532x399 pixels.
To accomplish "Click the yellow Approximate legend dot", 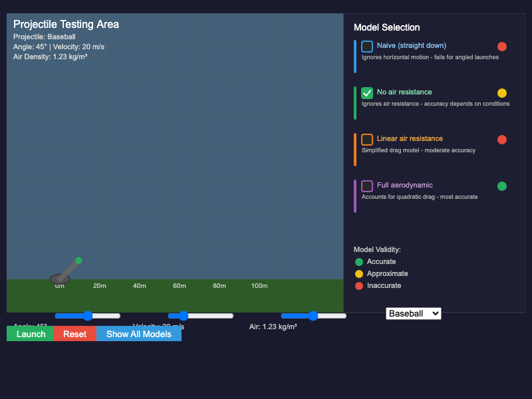I will pos(359,274).
